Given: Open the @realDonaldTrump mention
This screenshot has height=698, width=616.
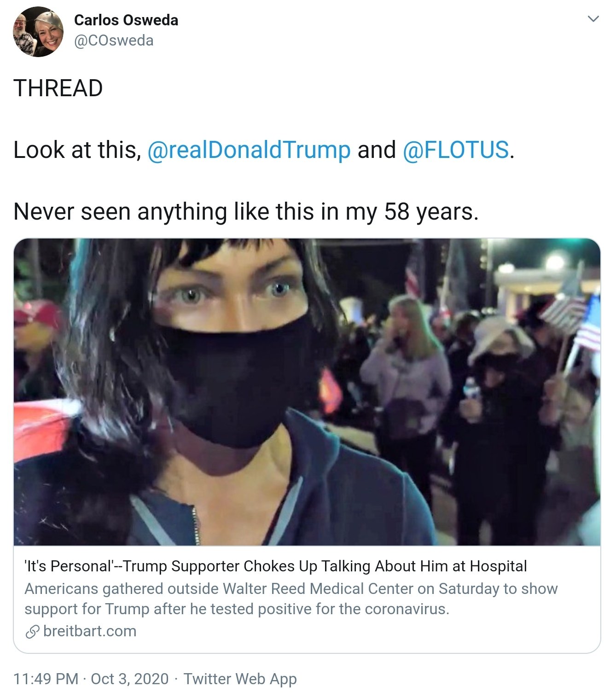Looking at the screenshot, I should coord(249,150).
